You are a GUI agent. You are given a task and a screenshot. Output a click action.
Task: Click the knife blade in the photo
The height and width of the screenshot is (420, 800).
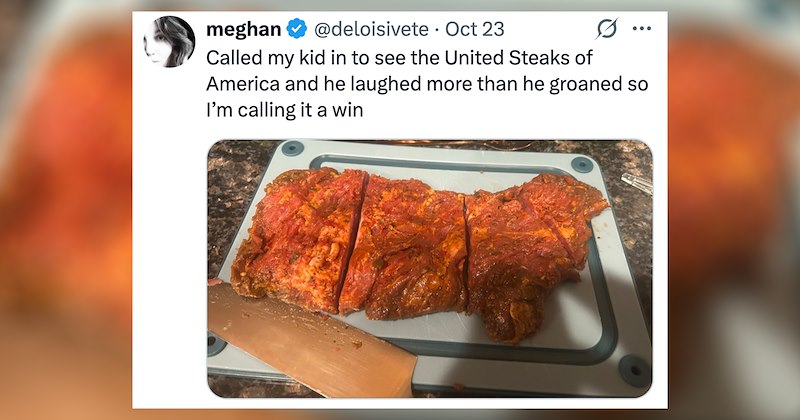(311, 340)
